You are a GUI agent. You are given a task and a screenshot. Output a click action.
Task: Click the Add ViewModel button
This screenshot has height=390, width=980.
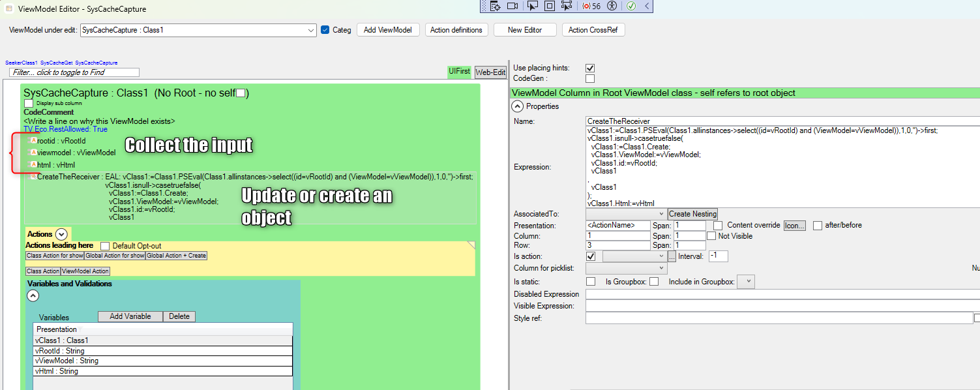click(388, 30)
